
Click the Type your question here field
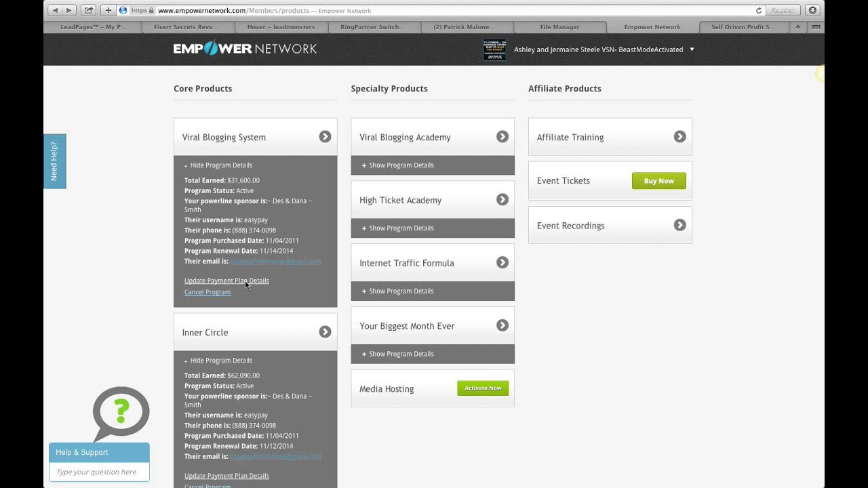99,472
